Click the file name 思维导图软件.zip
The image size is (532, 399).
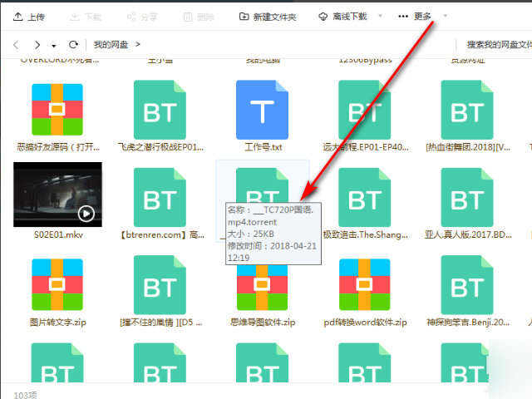[x=263, y=323]
